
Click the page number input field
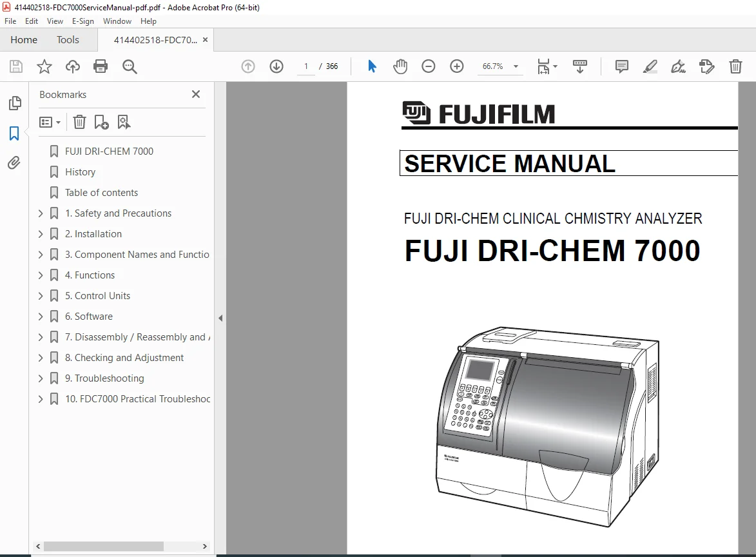point(305,66)
